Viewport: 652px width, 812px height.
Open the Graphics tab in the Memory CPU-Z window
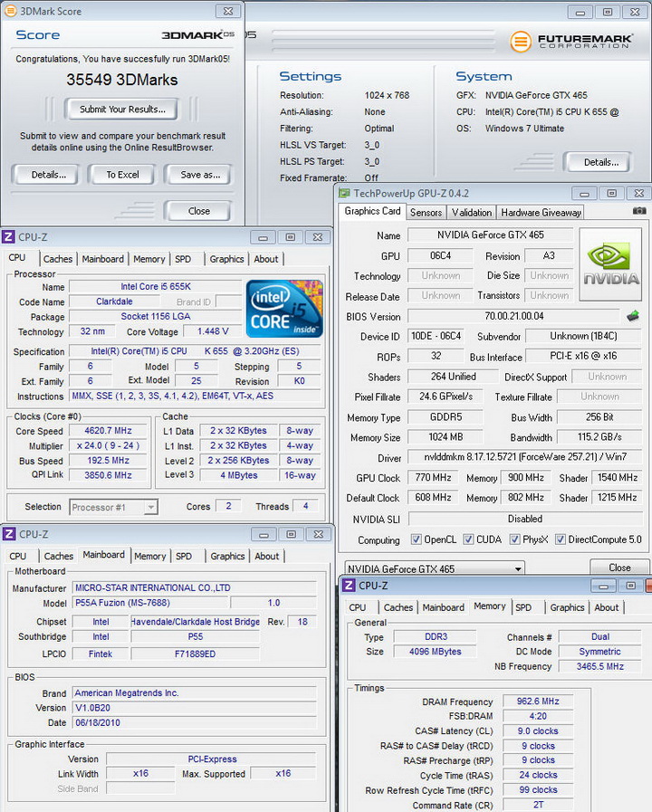[x=567, y=607]
